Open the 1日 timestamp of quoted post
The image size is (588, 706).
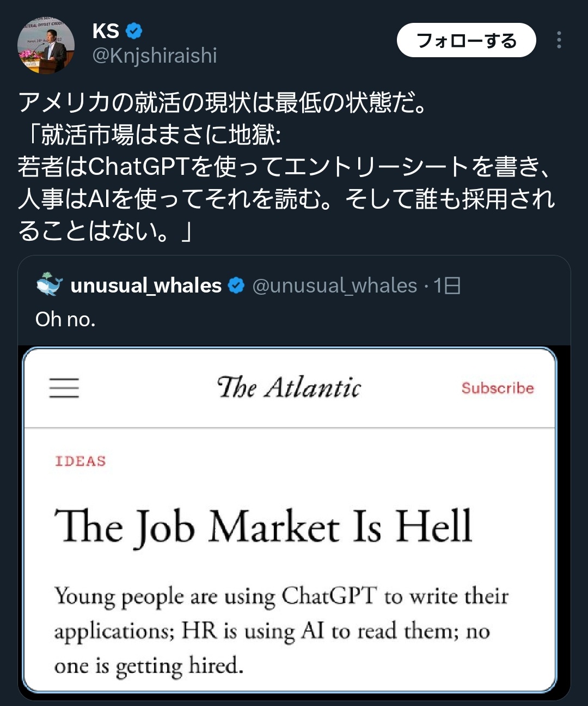tap(447, 285)
